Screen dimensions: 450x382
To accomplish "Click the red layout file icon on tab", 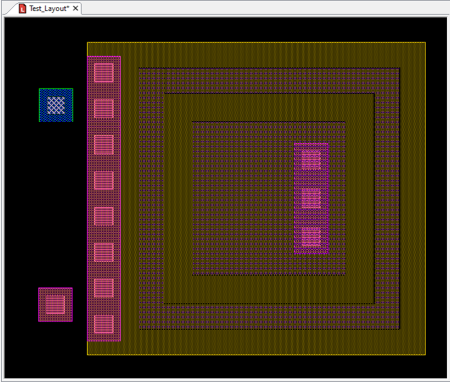I will pyautogui.click(x=22, y=9).
